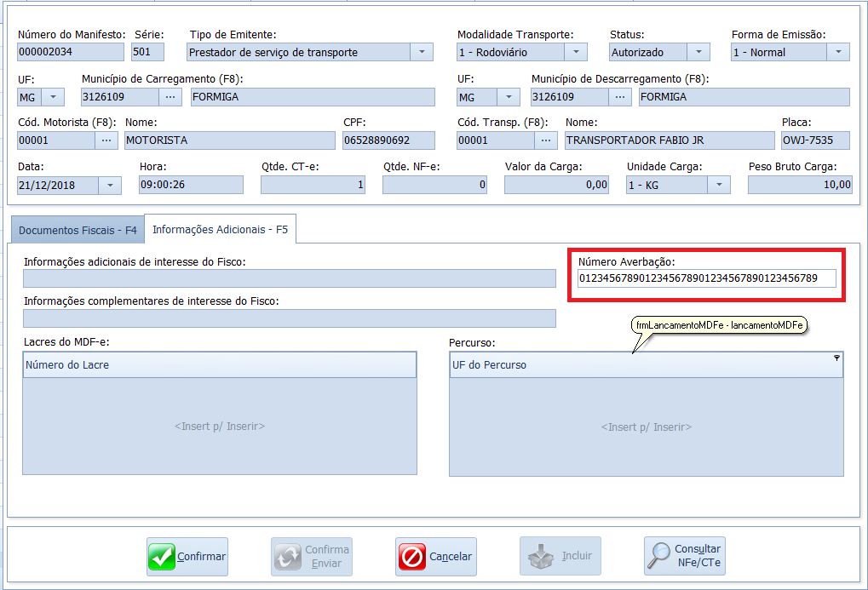868x590 pixels.
Task: Click the green checkmark Confirmar icon
Action: coord(162,557)
